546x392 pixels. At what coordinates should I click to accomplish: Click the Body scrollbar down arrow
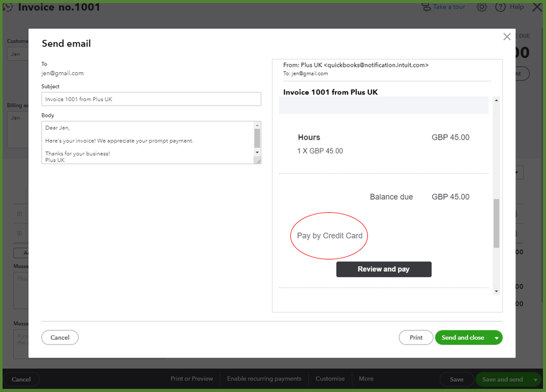(x=257, y=153)
